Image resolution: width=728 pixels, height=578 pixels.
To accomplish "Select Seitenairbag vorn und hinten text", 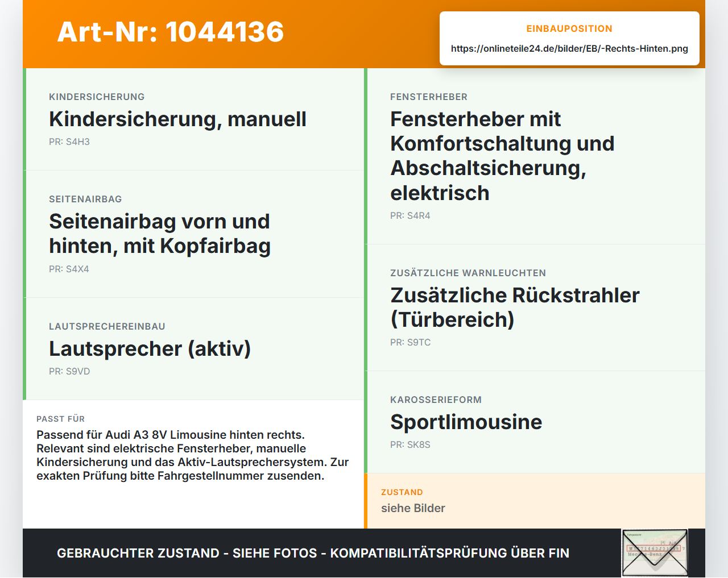I will point(160,234).
